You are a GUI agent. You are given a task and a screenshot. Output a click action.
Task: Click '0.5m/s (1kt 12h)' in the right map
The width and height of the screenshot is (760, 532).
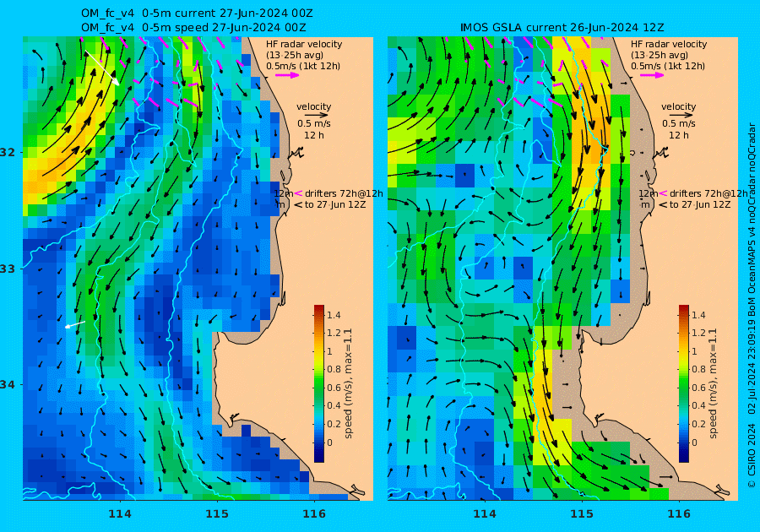pyautogui.click(x=667, y=66)
